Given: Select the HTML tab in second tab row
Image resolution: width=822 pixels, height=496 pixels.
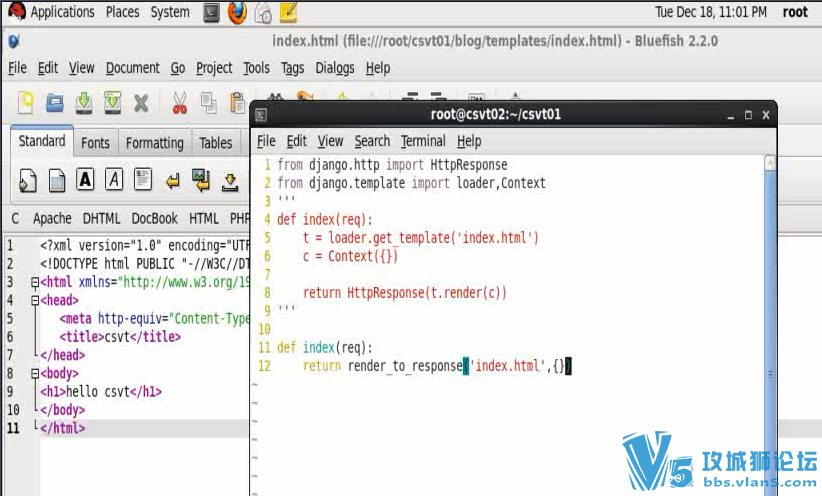Looking at the screenshot, I should (203, 218).
